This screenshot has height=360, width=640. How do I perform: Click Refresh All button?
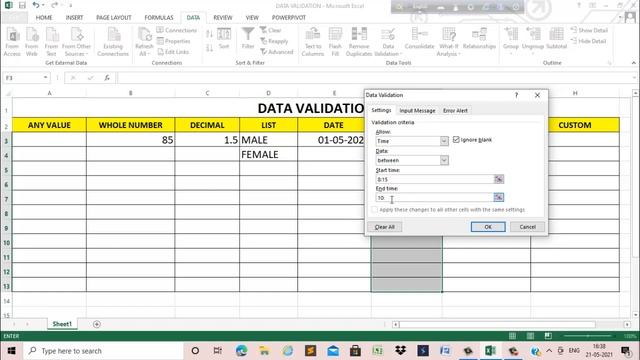pos(144,42)
